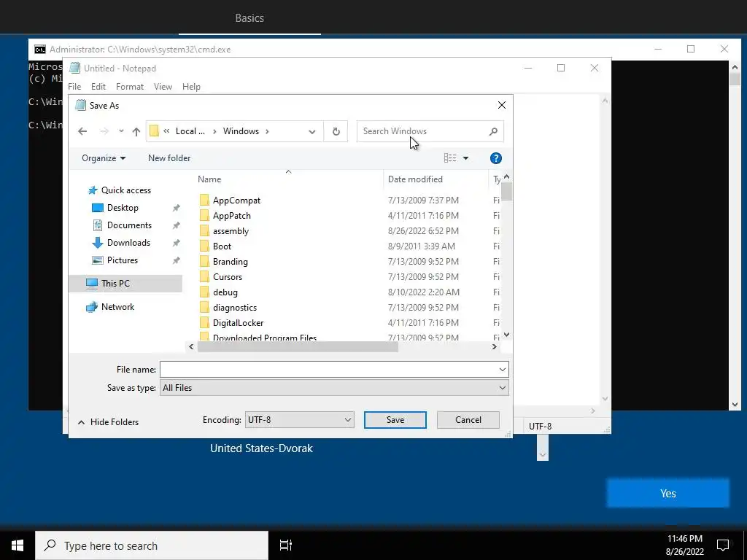This screenshot has width=747, height=560.
Task: Select the debug folder
Action: point(225,292)
